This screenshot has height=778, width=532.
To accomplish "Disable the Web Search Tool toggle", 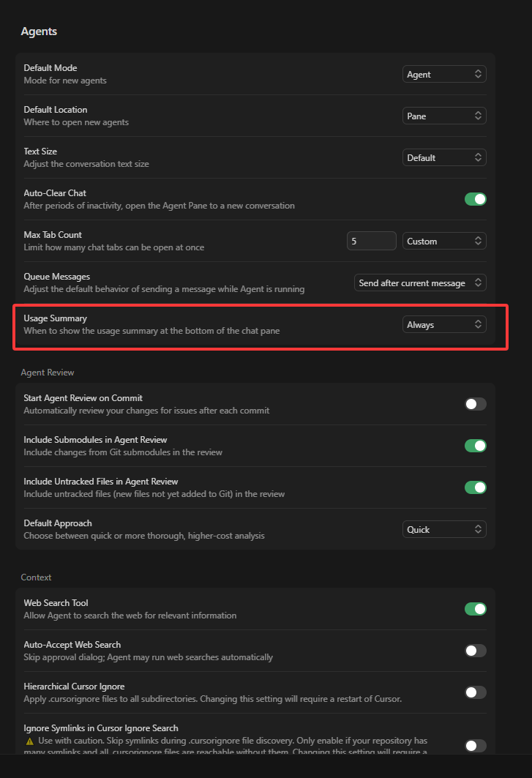I will tap(476, 609).
